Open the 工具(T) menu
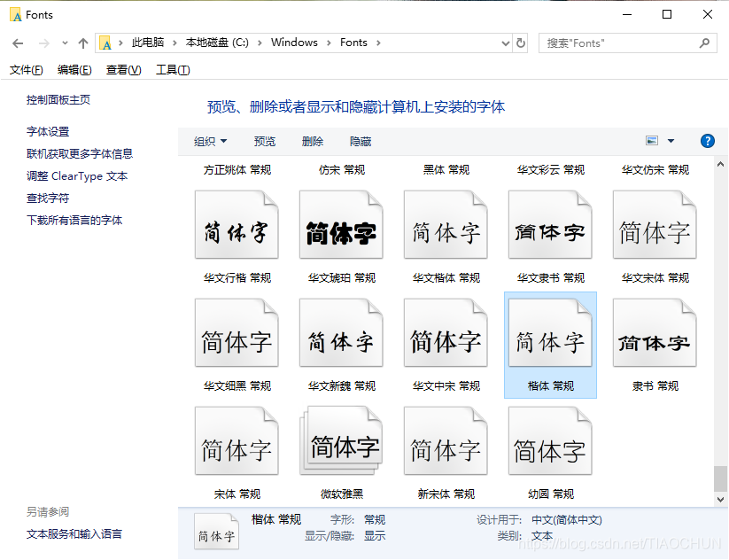The height and width of the screenshot is (560, 729). (x=173, y=70)
